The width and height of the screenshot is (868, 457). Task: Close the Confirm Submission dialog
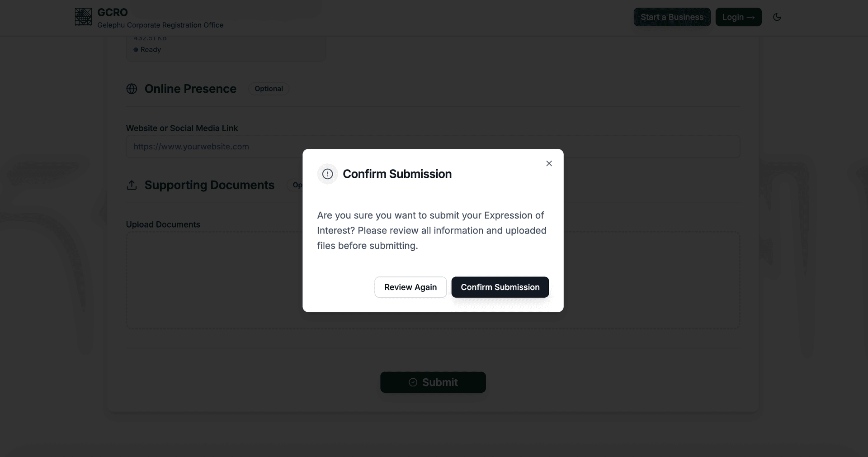coord(549,163)
